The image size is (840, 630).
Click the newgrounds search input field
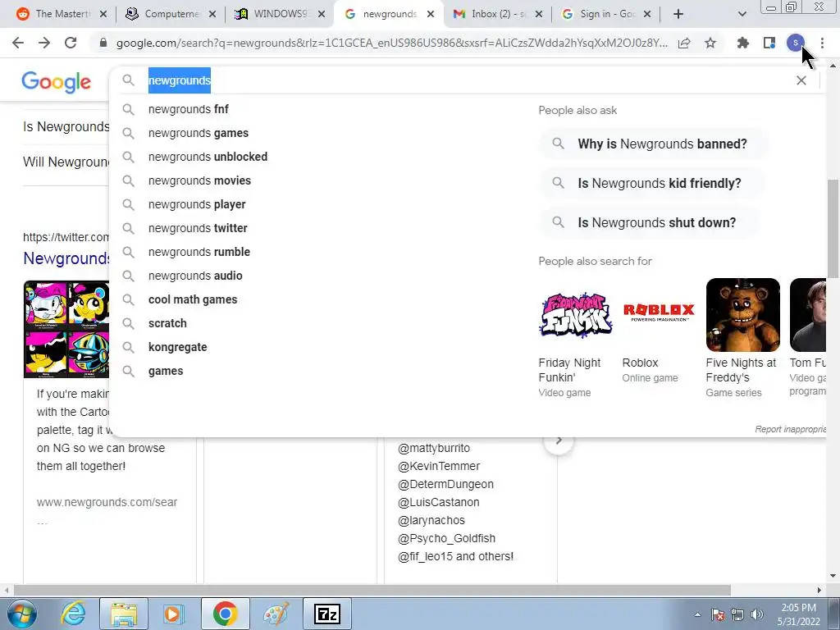pyautogui.click(x=466, y=80)
